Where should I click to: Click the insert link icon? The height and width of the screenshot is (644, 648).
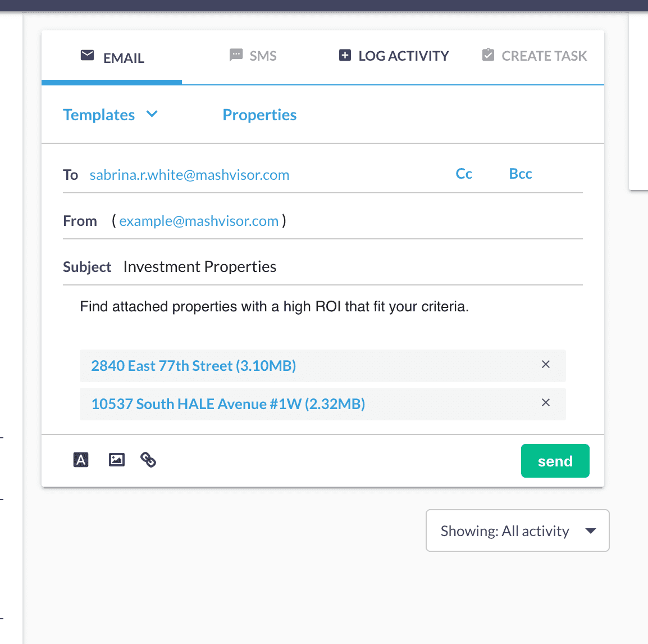[148, 460]
